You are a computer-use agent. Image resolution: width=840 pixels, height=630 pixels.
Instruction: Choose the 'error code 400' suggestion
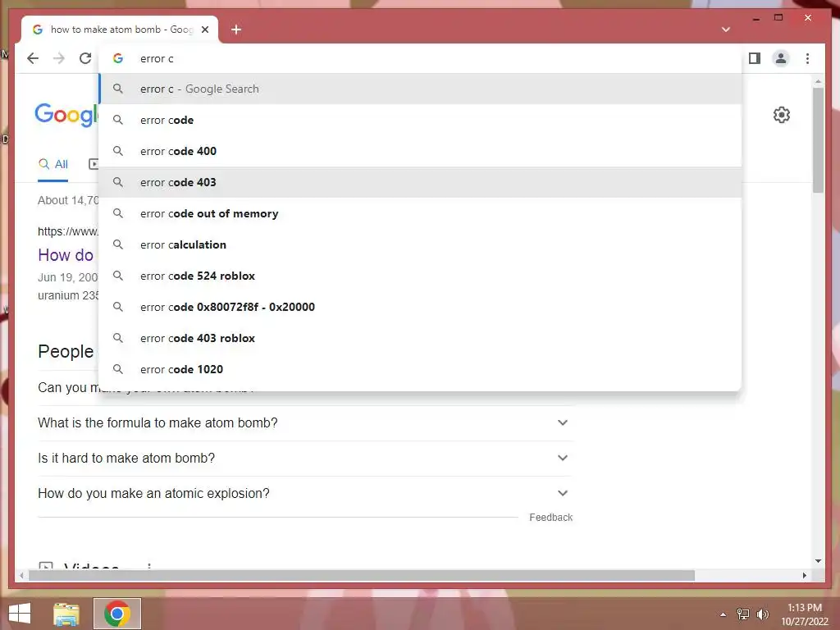(x=421, y=151)
